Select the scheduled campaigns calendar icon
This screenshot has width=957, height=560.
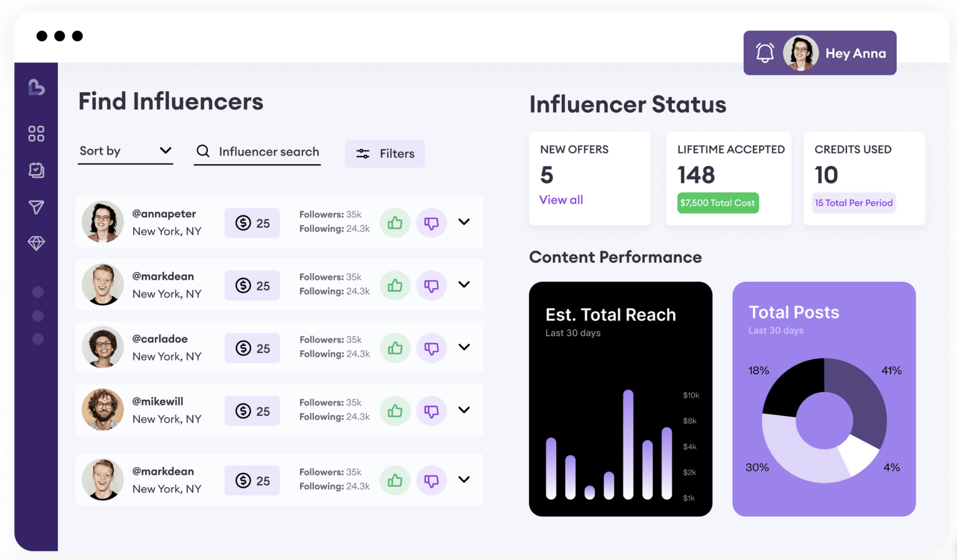(x=36, y=170)
